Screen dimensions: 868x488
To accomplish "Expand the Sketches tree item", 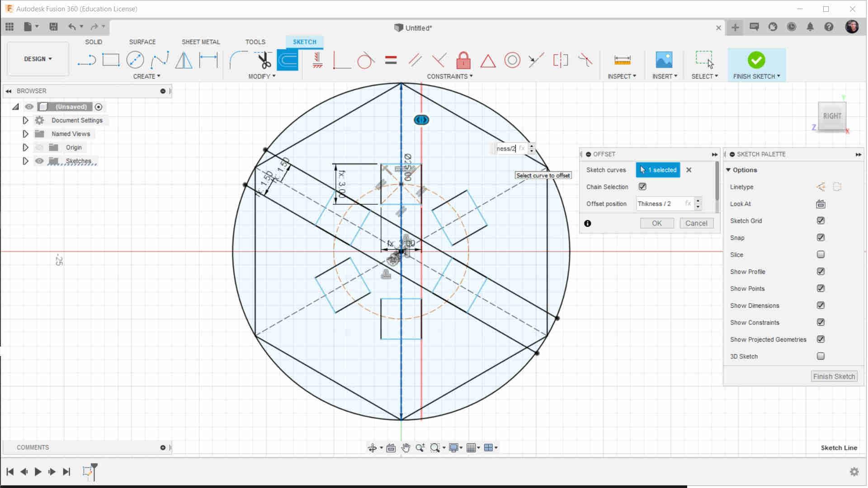I will pos(25,161).
